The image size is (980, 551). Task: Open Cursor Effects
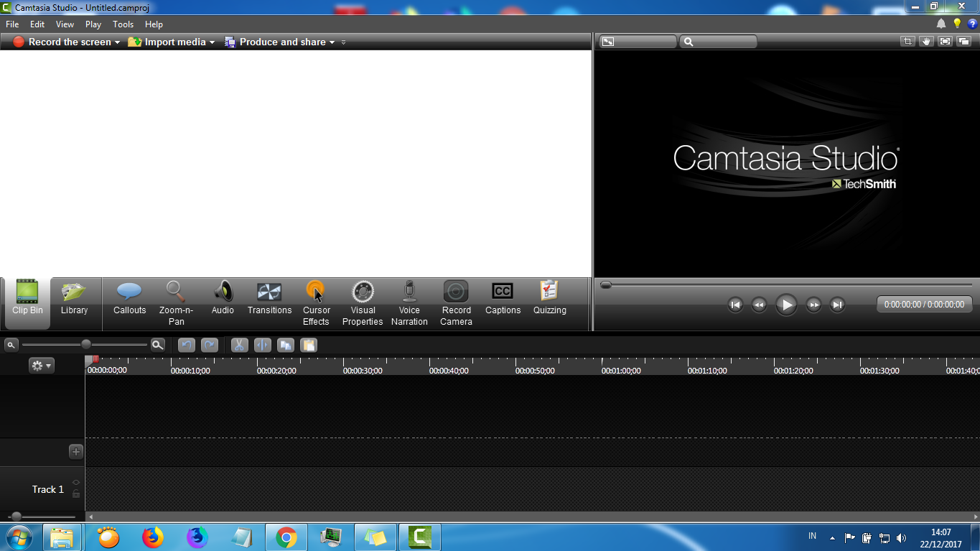point(316,303)
